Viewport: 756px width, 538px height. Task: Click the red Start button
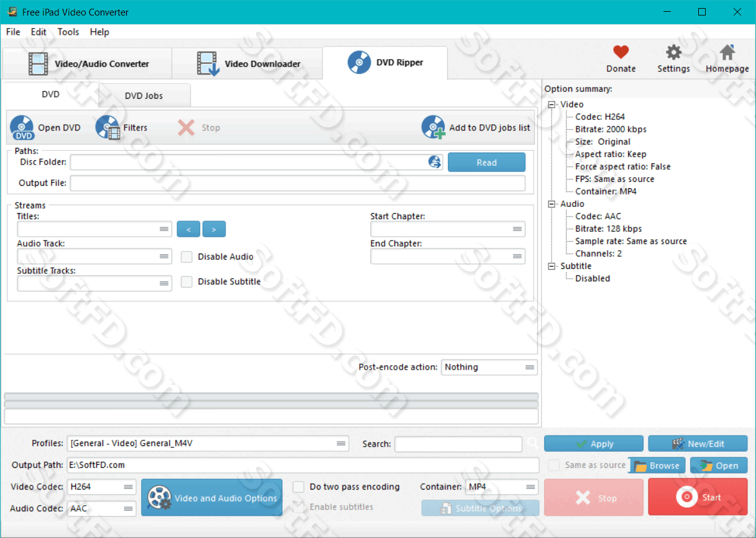(698, 497)
